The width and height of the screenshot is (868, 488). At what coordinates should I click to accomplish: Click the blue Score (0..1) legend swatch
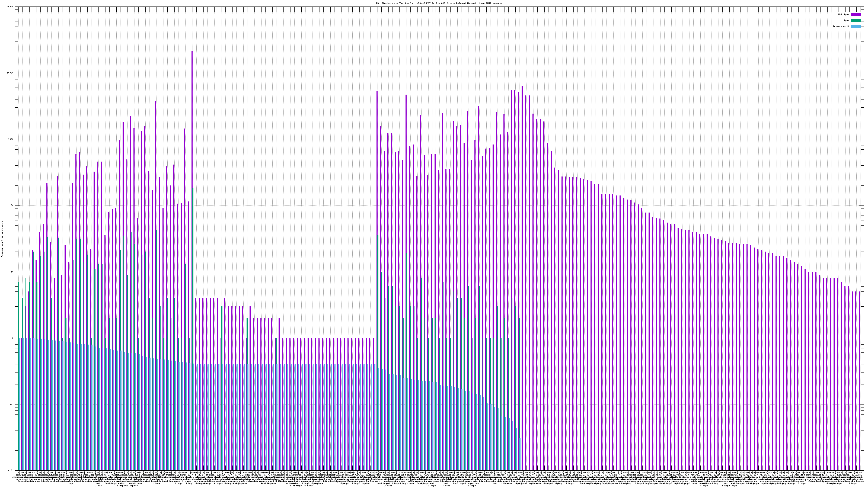pos(856,26)
